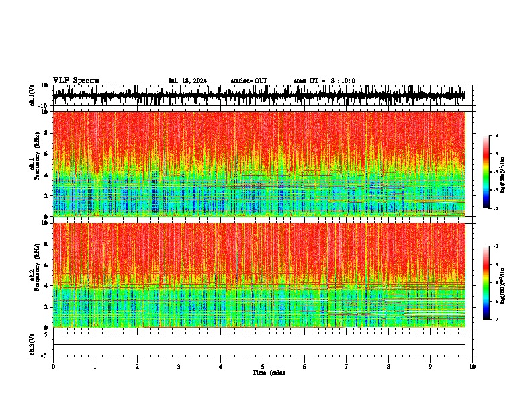Click the ch.2 spectrogram "2" kHz tick label

(46, 307)
